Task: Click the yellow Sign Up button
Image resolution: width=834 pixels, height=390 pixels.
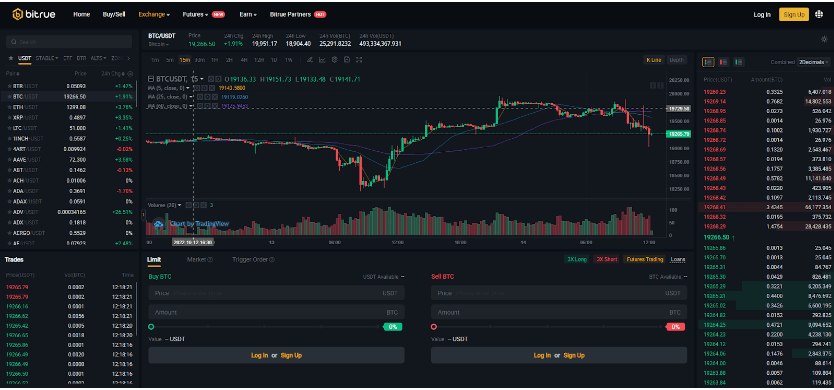Action: pyautogui.click(x=794, y=14)
